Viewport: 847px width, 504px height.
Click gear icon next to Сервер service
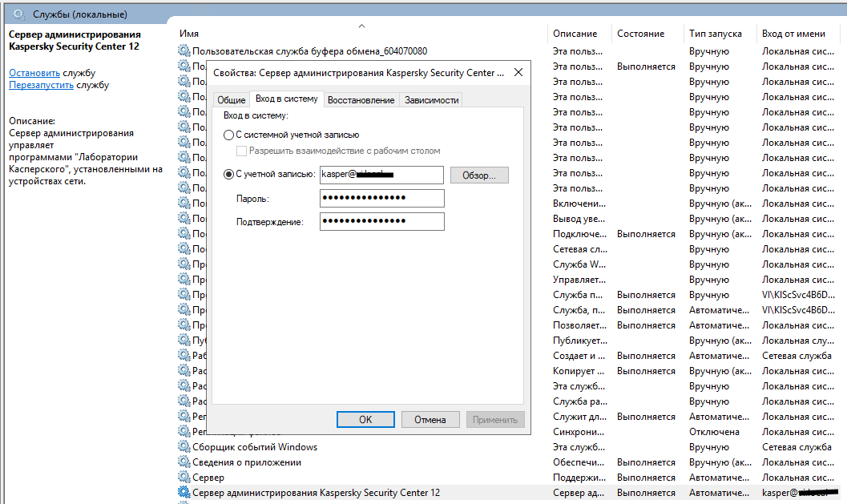click(184, 477)
